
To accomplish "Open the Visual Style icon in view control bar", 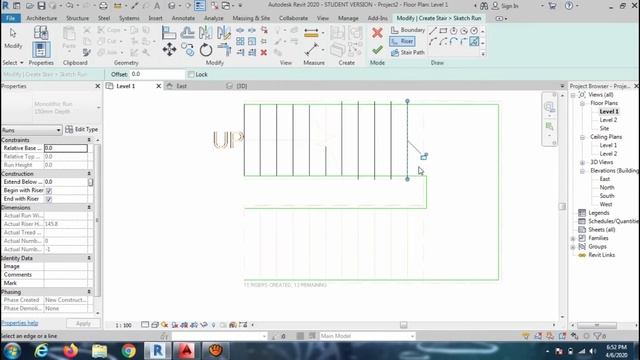I will coord(155,325).
